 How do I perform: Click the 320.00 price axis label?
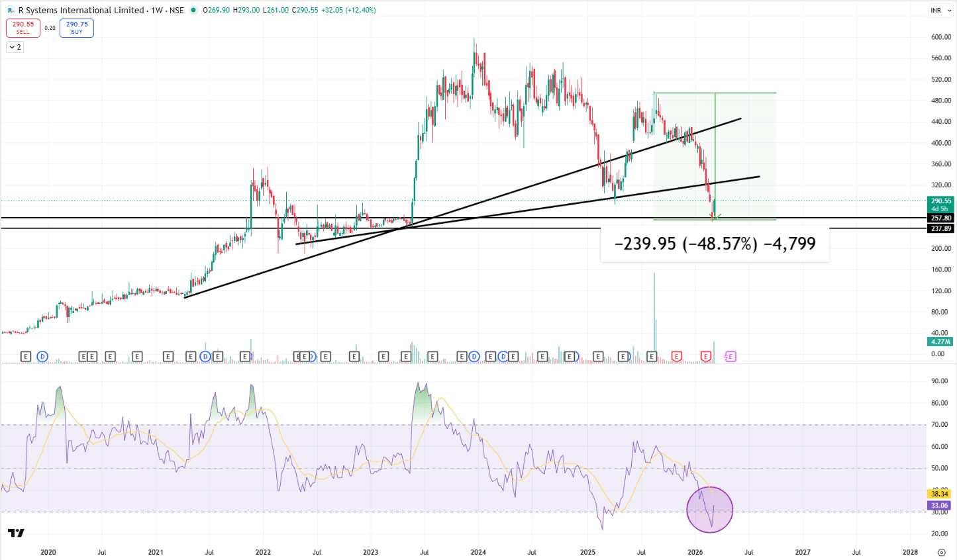click(941, 185)
